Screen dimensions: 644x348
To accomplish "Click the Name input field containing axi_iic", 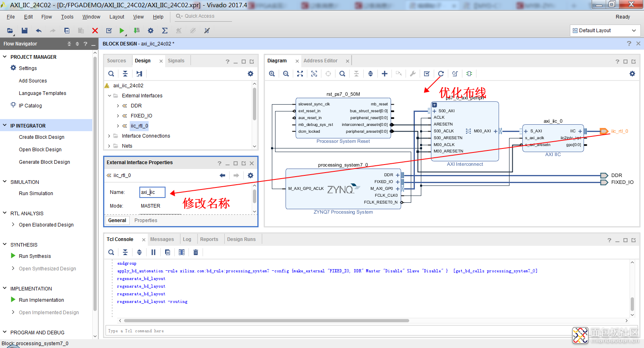I will click(x=153, y=192).
